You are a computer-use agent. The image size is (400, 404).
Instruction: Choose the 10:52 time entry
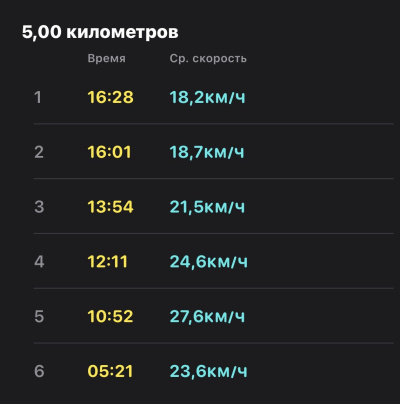click(110, 316)
